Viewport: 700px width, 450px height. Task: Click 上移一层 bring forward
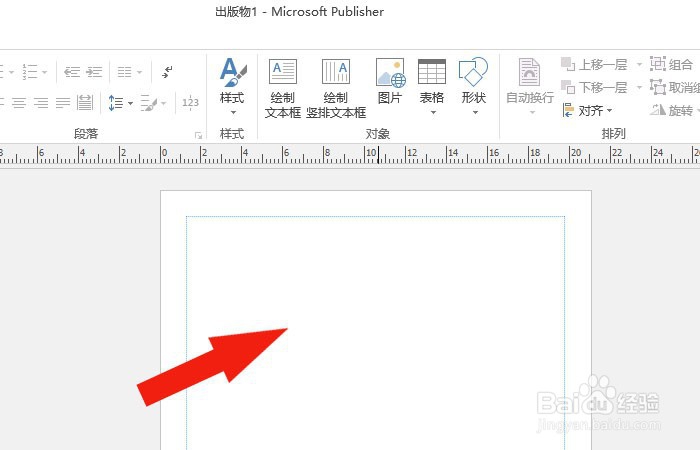[x=594, y=65]
